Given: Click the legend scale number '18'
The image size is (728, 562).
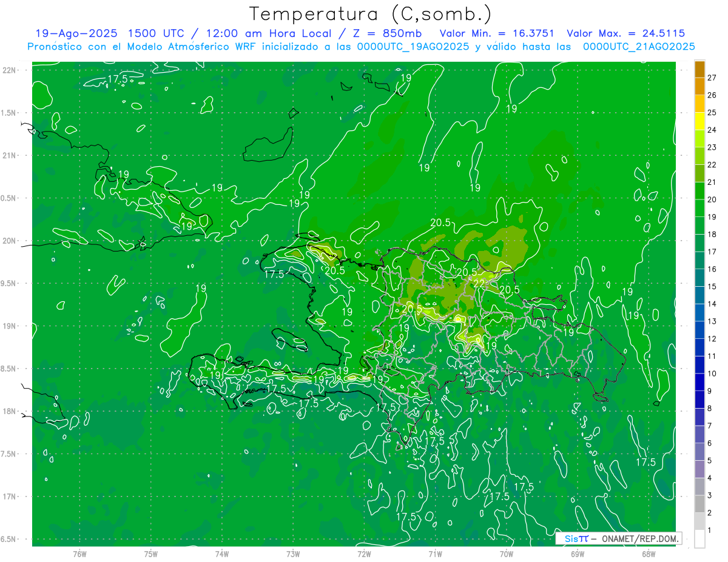Looking at the screenshot, I should tap(712, 234).
